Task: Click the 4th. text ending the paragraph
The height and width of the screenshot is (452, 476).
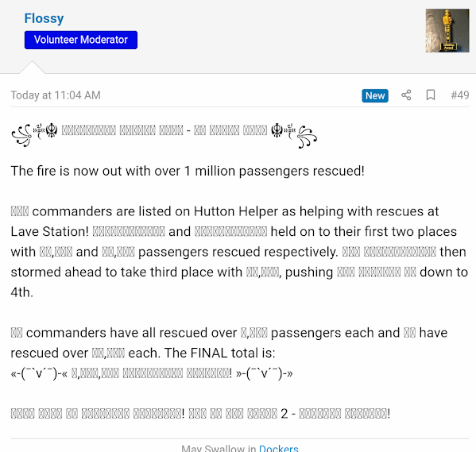Action: 22,292
